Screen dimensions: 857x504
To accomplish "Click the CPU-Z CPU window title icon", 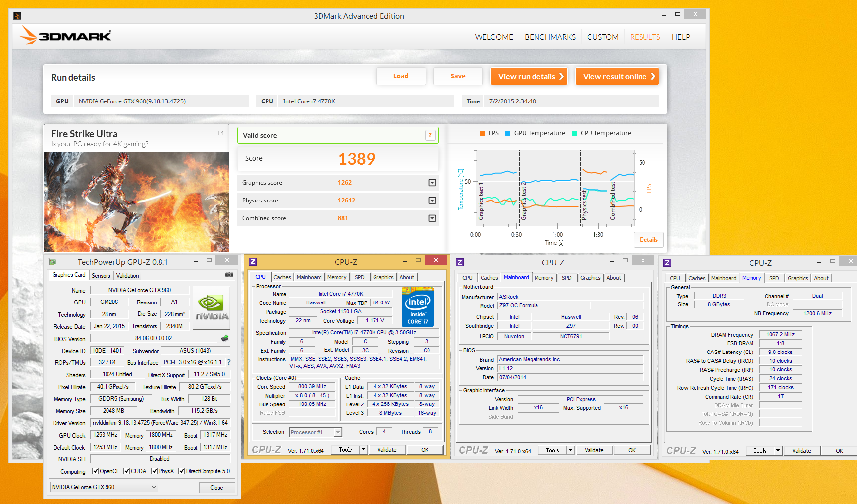I will (253, 262).
